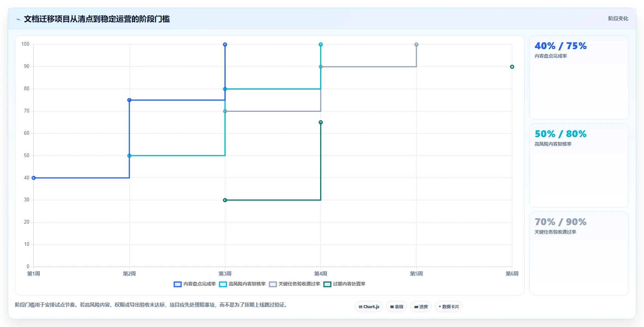
Task: Open the 阶段变化 tag in header
Action: (618, 18)
